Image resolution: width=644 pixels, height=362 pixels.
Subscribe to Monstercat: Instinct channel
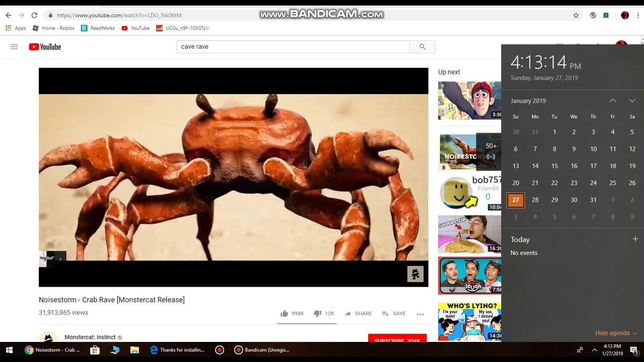tap(397, 339)
